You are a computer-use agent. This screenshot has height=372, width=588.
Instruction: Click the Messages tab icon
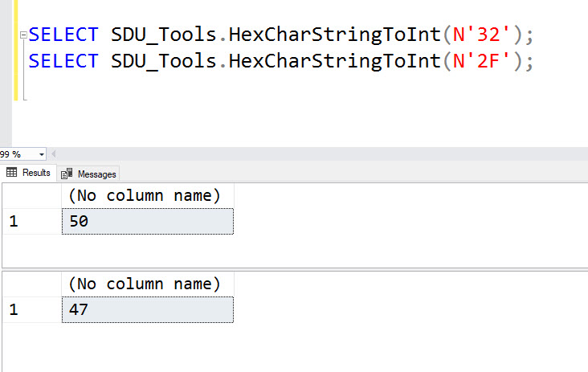pyautogui.click(x=67, y=174)
